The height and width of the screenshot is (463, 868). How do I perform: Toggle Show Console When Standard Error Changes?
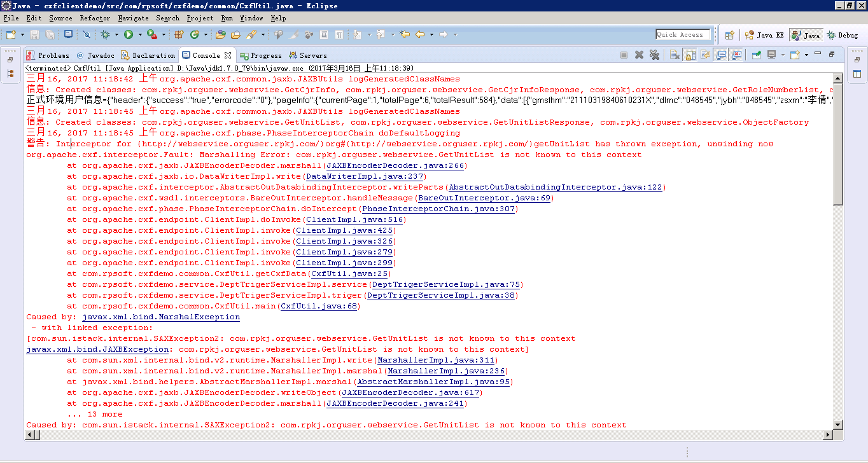(736, 55)
